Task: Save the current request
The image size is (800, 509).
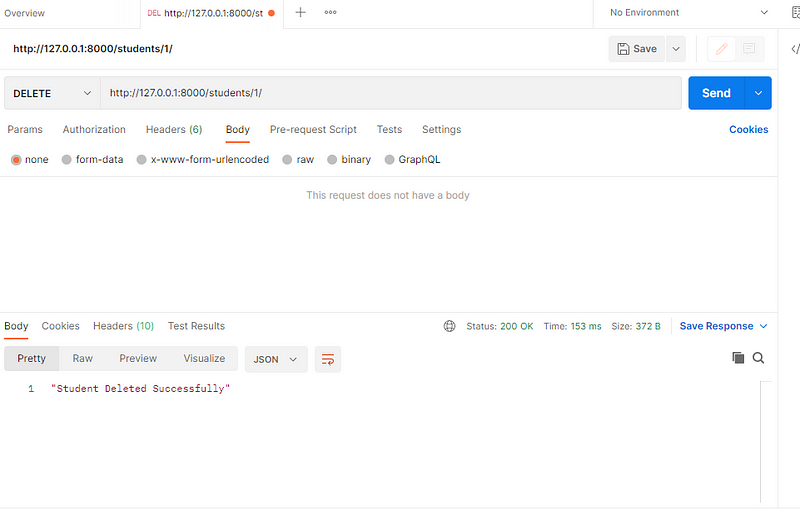Action: [637, 49]
